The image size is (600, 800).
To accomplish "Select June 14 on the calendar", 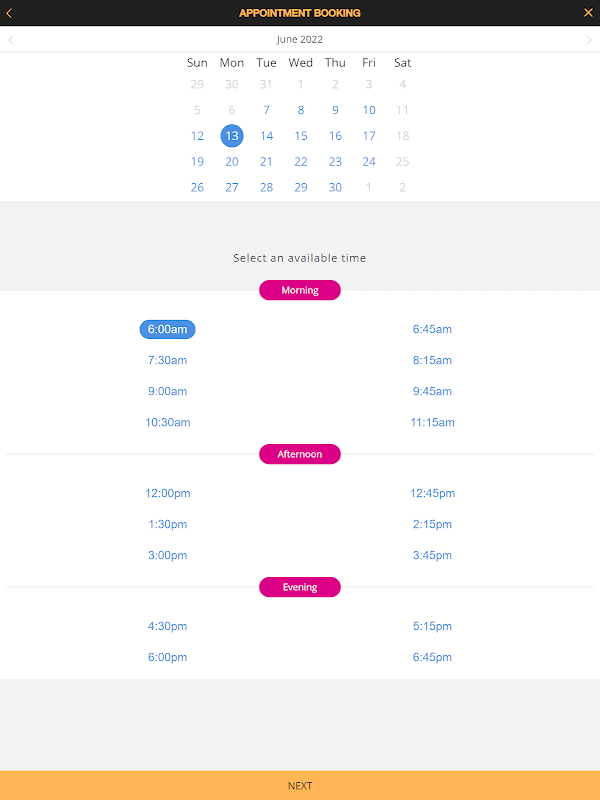I will [266, 136].
